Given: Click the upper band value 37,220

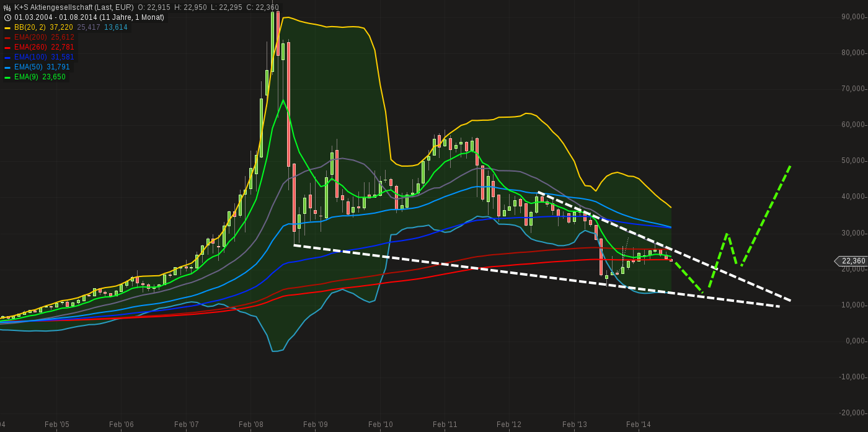Looking at the screenshot, I should pos(61,27).
